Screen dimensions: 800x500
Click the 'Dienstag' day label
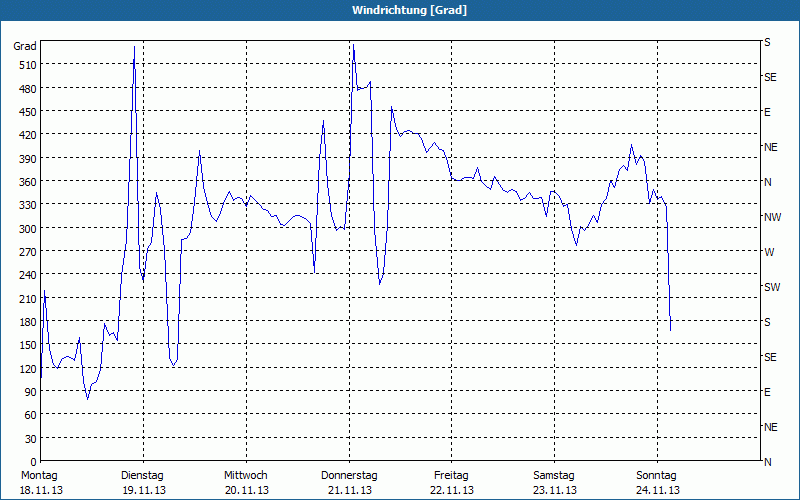click(x=142, y=476)
